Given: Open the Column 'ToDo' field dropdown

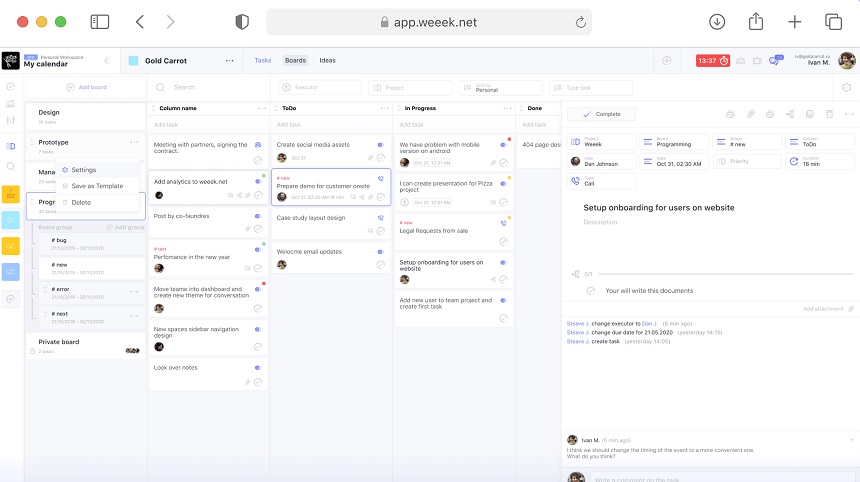Looking at the screenshot, I should (x=819, y=143).
